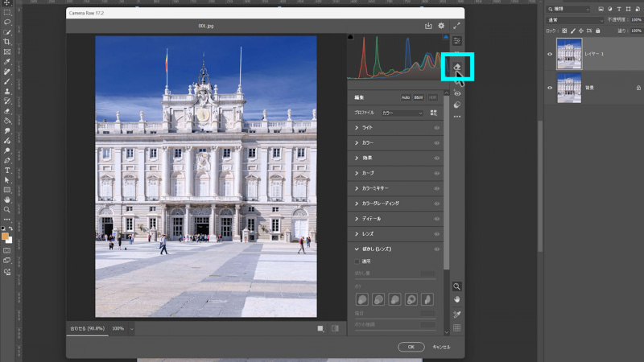Click OK to apply Camera Raw
644x362 pixels.
(x=411, y=347)
